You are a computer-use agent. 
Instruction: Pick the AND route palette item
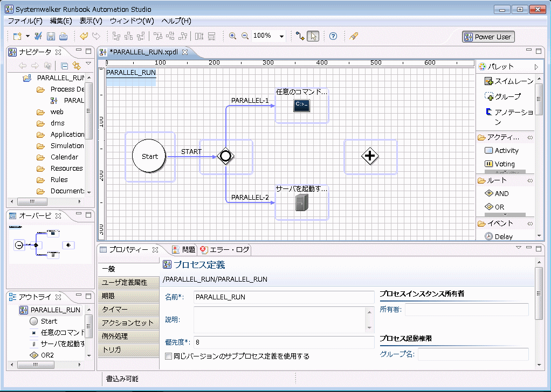coord(496,193)
